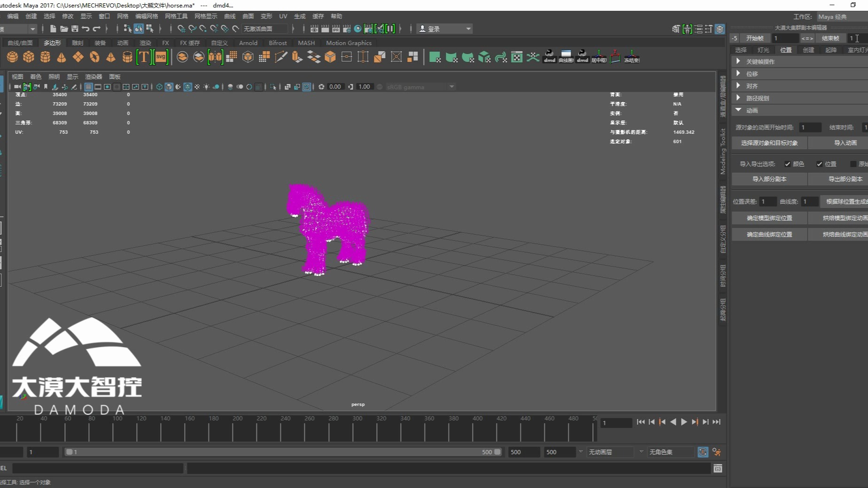Toggle use all lights in the viewport toolbar
868x488 pixels.
click(206, 87)
